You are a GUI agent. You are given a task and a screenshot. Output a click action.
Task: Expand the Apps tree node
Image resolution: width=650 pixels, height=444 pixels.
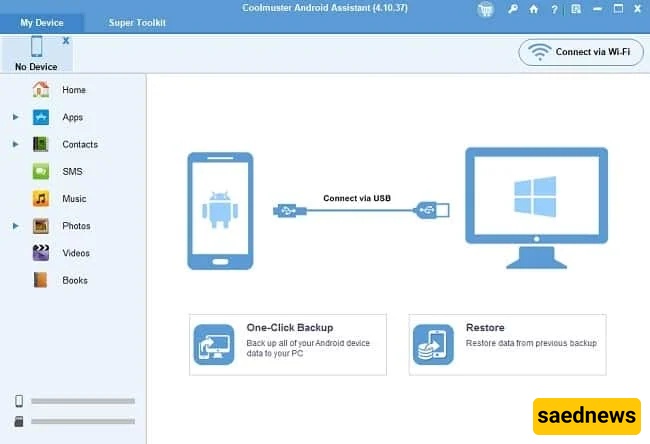pos(15,117)
